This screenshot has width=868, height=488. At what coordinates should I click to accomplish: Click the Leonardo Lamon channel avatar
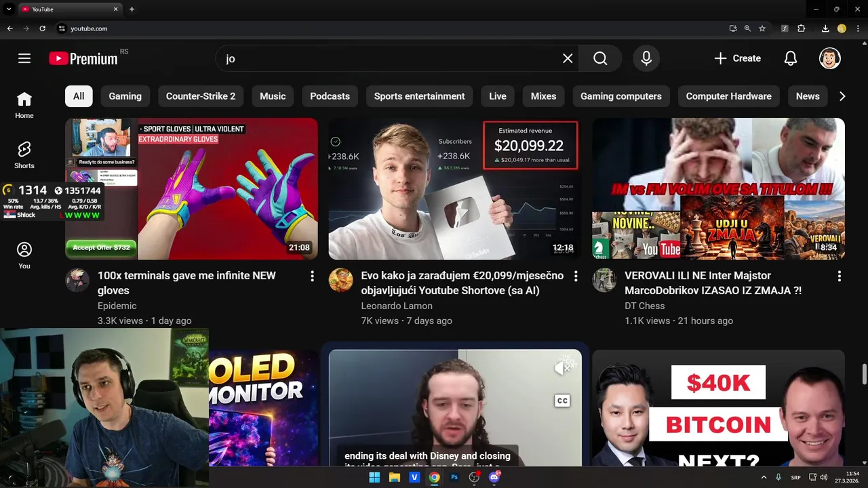(x=341, y=280)
